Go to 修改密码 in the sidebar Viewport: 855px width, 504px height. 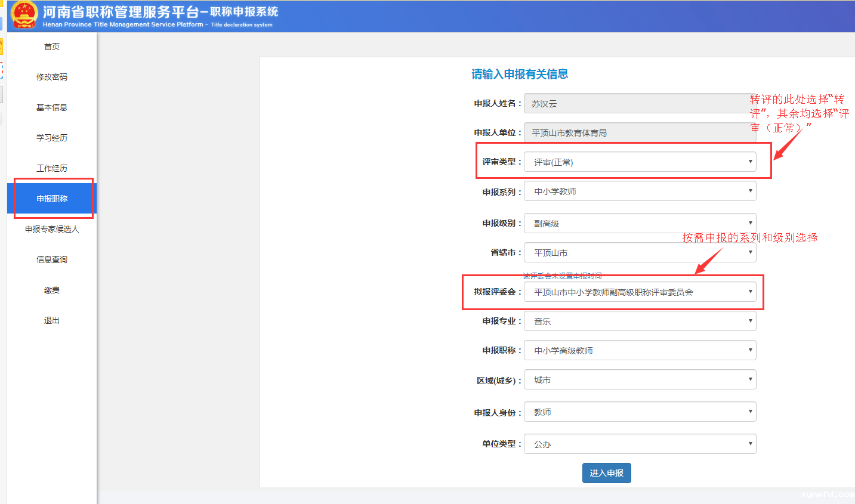(x=52, y=77)
